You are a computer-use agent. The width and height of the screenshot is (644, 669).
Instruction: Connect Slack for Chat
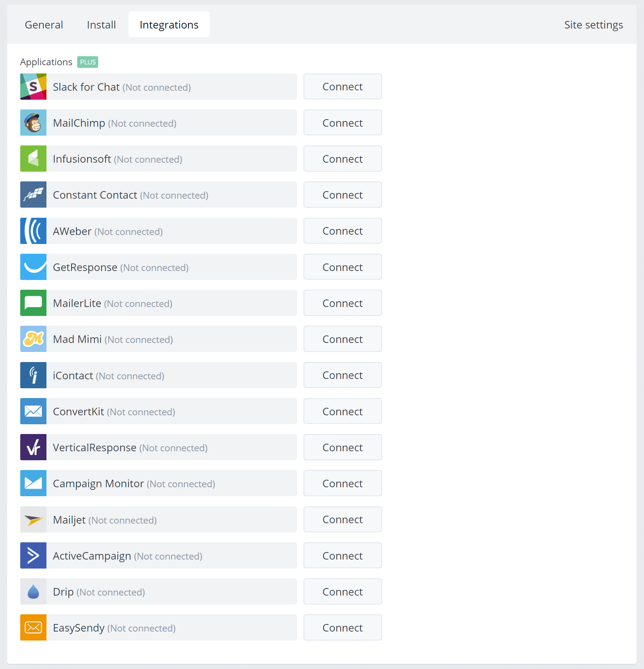pyautogui.click(x=343, y=87)
